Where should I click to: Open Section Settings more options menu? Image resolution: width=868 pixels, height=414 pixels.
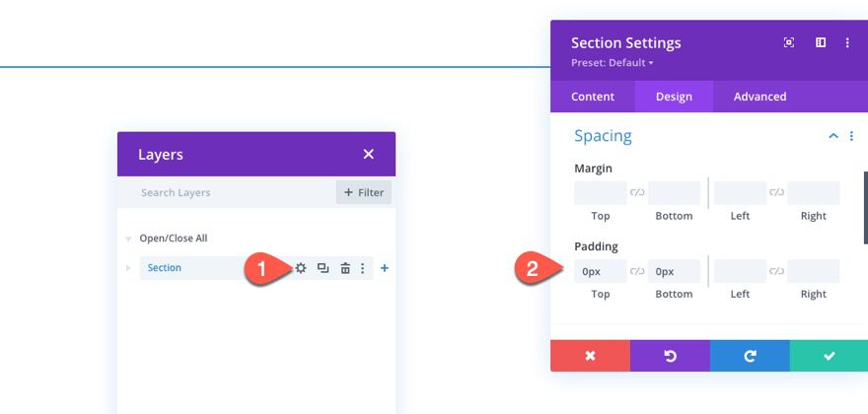(x=847, y=42)
